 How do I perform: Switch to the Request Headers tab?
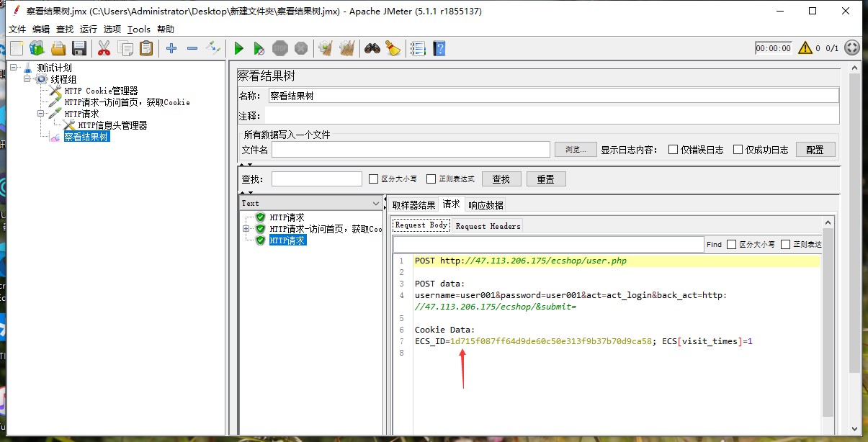[x=488, y=225]
